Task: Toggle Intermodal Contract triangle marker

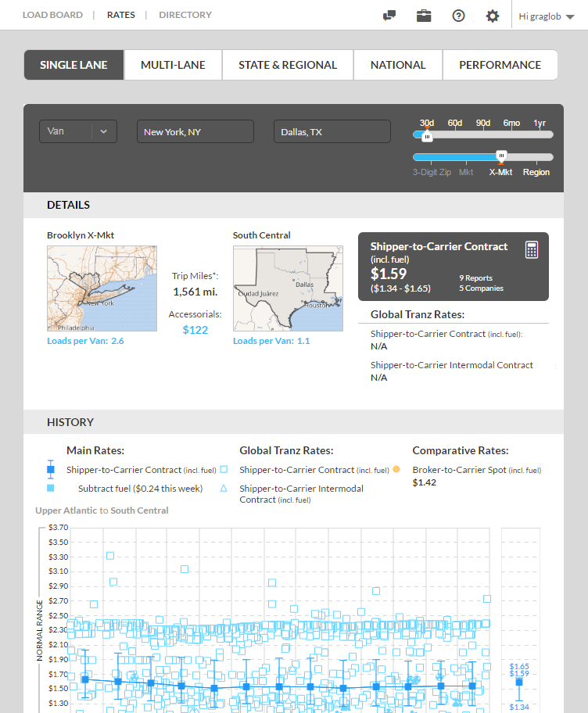Action: 224,489
